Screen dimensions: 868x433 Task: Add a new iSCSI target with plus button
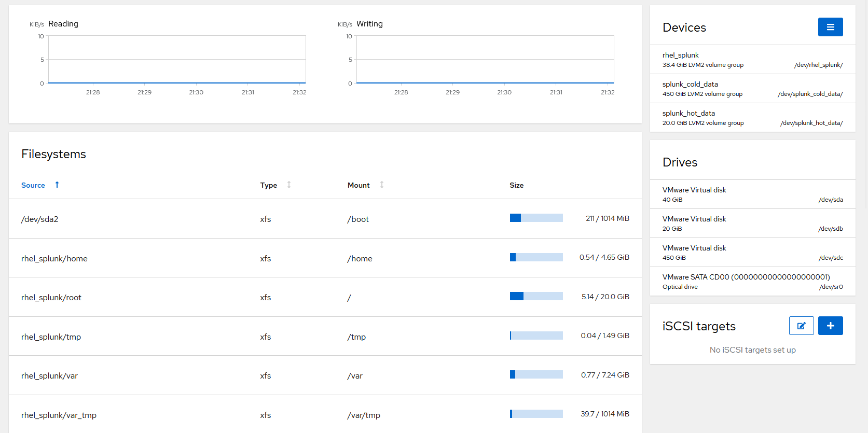830,326
